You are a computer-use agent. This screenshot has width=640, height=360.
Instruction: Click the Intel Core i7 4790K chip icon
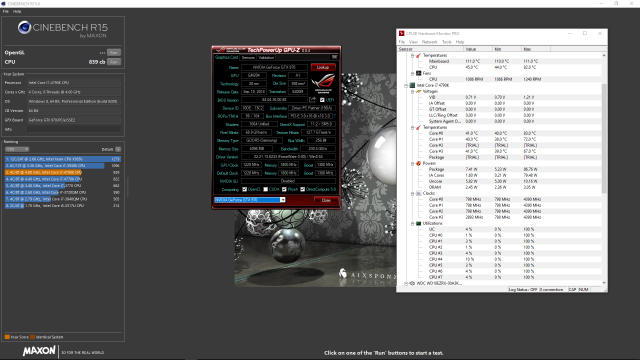412,85
